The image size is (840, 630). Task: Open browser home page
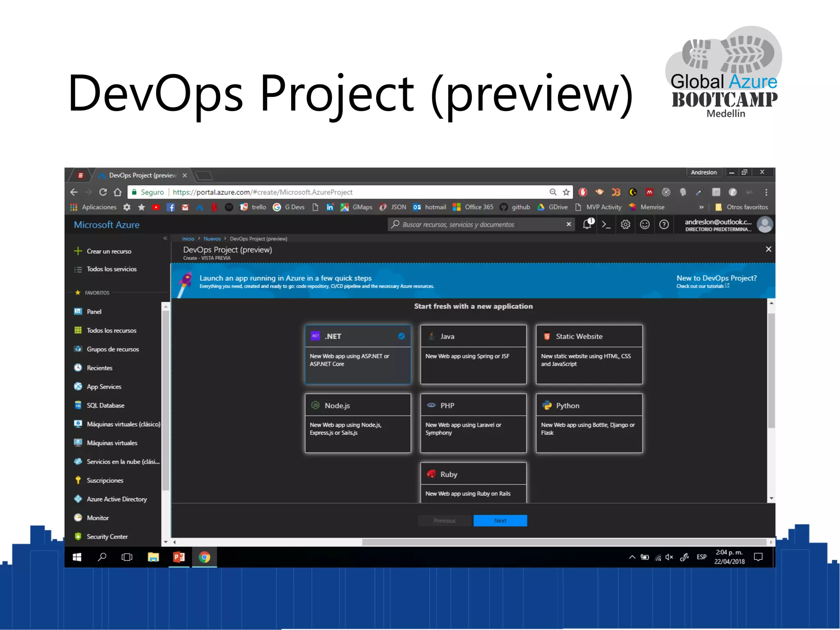[118, 192]
